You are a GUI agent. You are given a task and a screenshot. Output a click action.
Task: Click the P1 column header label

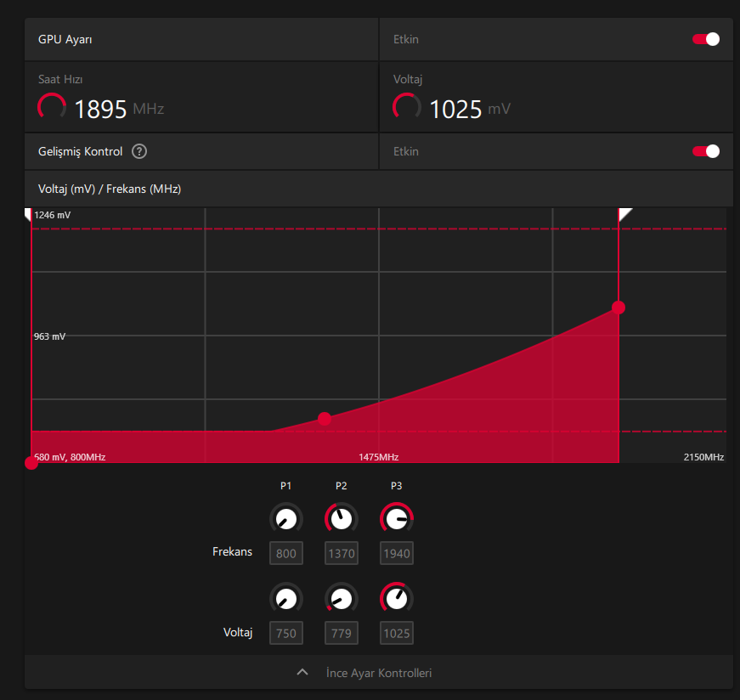pos(286,486)
